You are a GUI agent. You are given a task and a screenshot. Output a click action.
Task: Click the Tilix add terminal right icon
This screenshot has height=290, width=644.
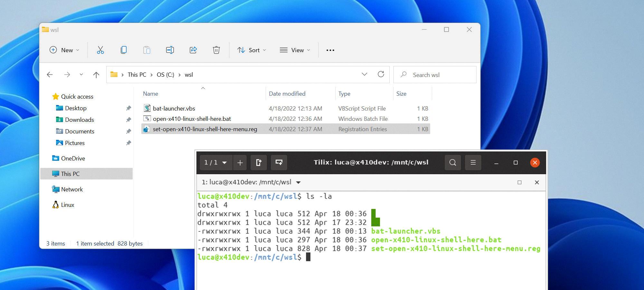[259, 163]
